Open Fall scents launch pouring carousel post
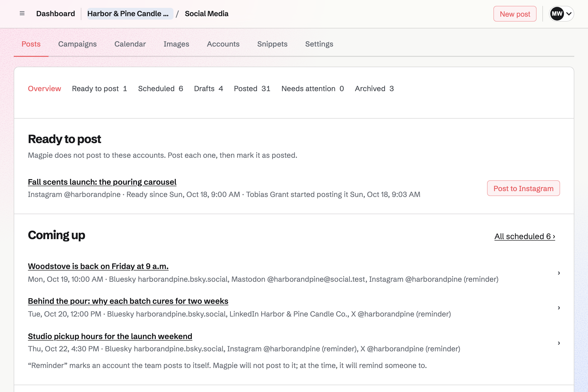Screen dimensions: 588x392 point(102,182)
